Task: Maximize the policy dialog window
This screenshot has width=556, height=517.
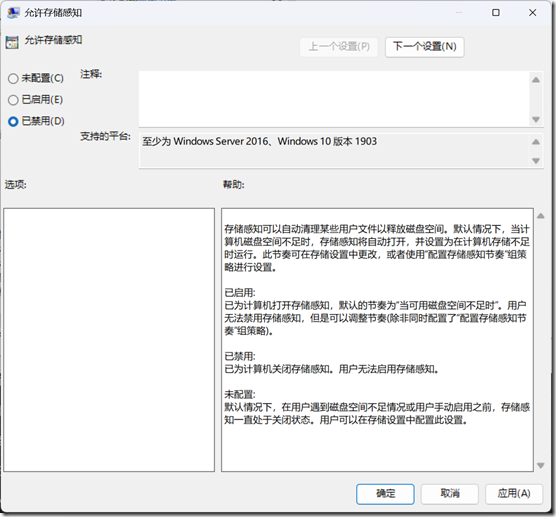Action: point(496,13)
